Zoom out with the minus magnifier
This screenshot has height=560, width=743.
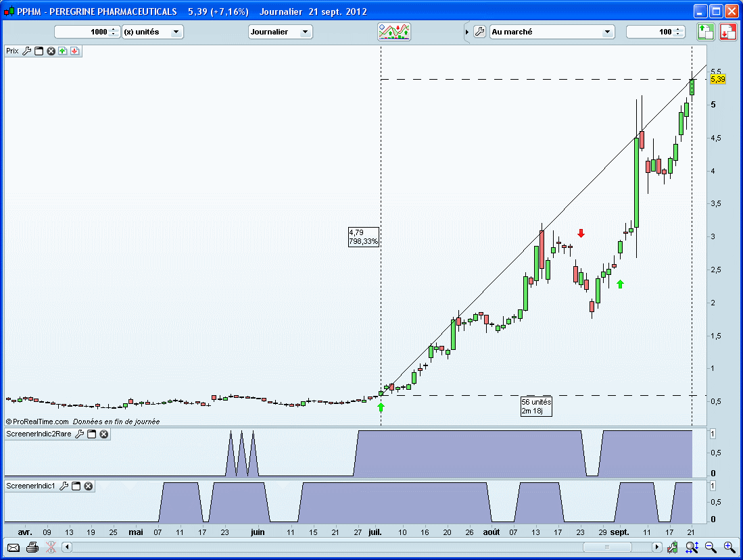(x=710, y=547)
